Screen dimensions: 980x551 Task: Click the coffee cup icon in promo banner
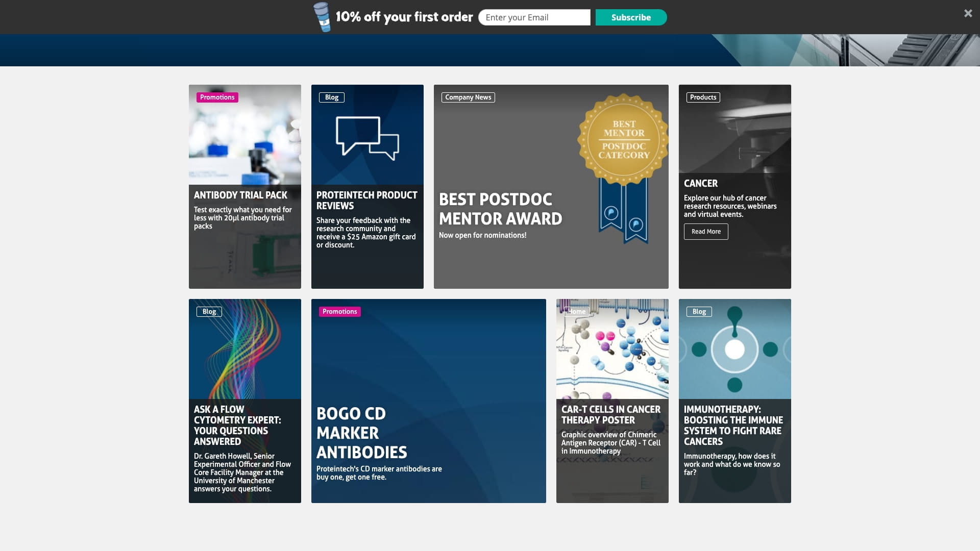[322, 17]
